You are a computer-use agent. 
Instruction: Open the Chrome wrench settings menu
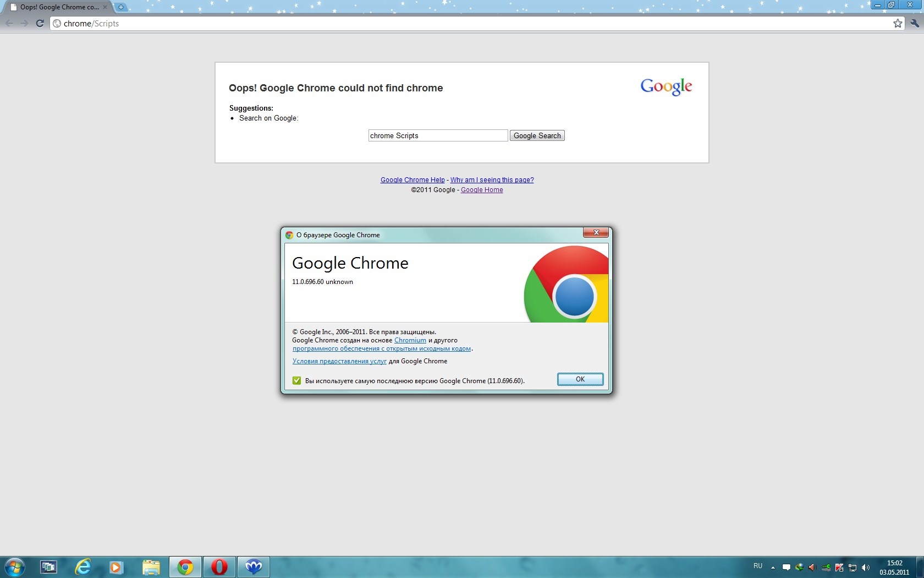914,23
